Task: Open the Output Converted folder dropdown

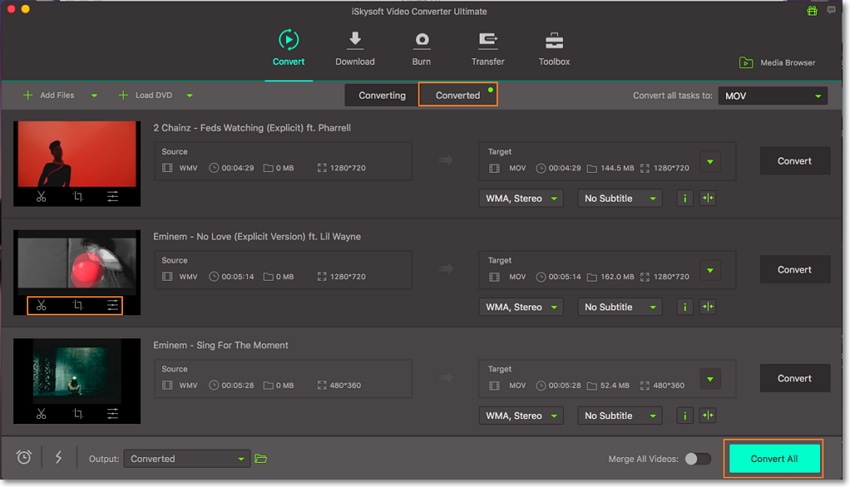Action: point(187,459)
